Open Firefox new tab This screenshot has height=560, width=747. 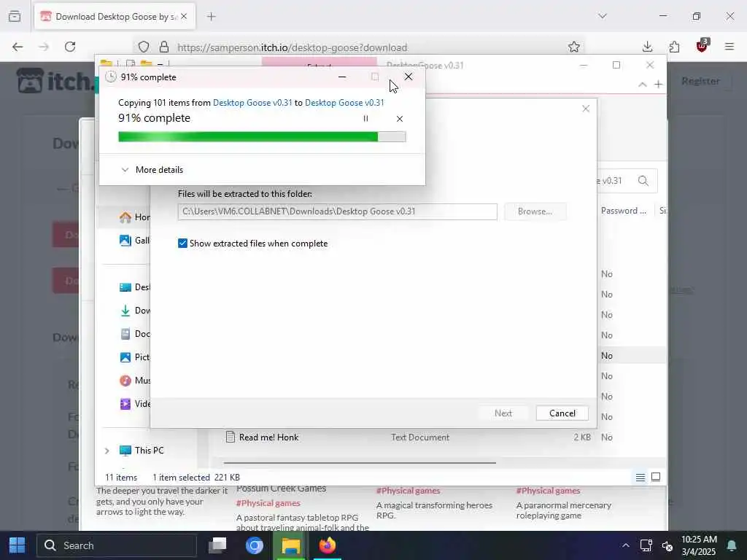[211, 17]
